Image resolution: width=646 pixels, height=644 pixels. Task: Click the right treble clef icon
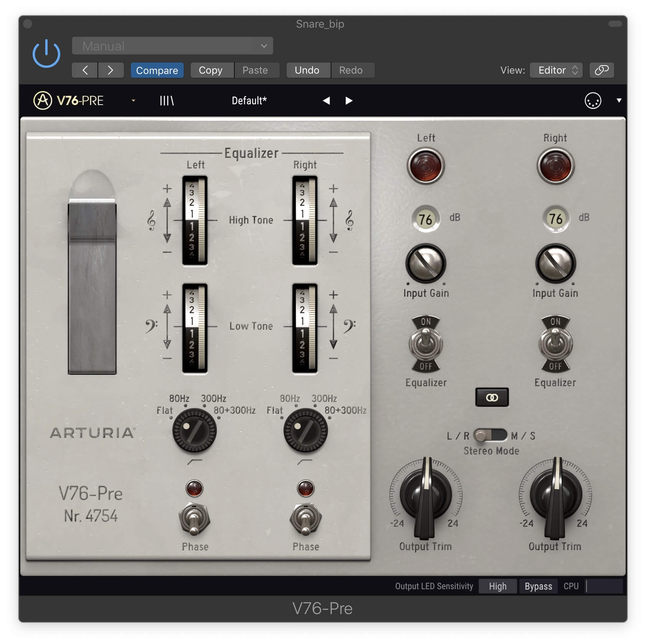349,220
